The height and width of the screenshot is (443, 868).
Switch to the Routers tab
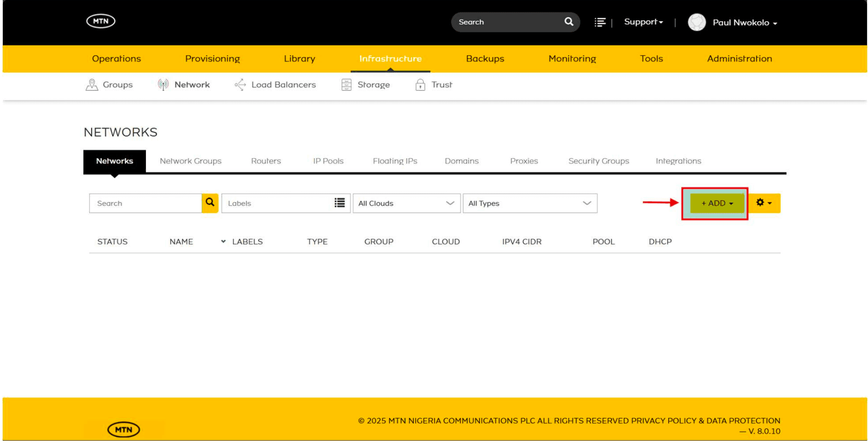point(266,161)
